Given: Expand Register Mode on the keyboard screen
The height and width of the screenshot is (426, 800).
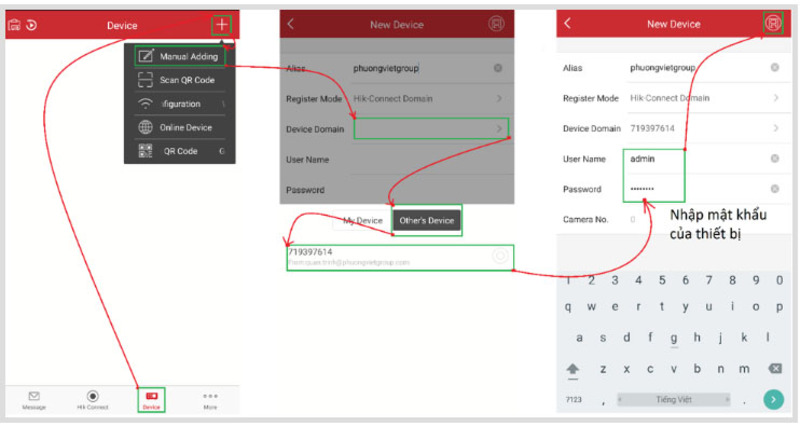Looking at the screenshot, I should 775,98.
